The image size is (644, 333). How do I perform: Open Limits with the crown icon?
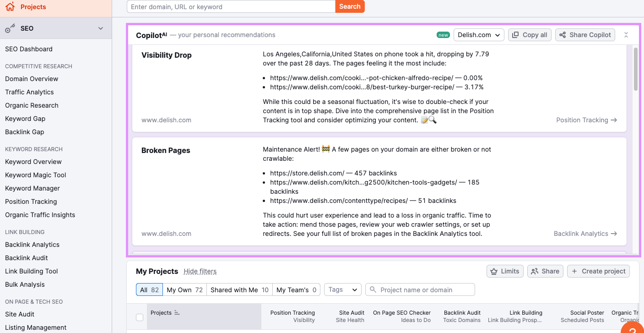pos(504,271)
